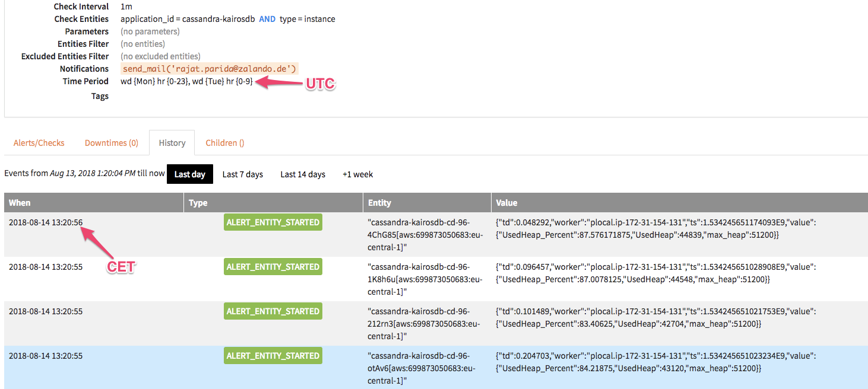This screenshot has height=389, width=868.
Task: Click Excluded Entities Filter (no excluded entities)
Action: [160, 56]
